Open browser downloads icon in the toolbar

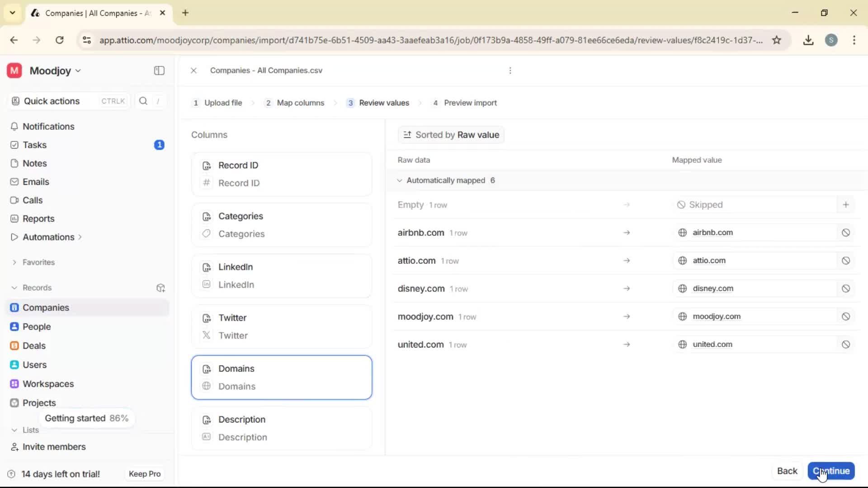click(x=808, y=40)
